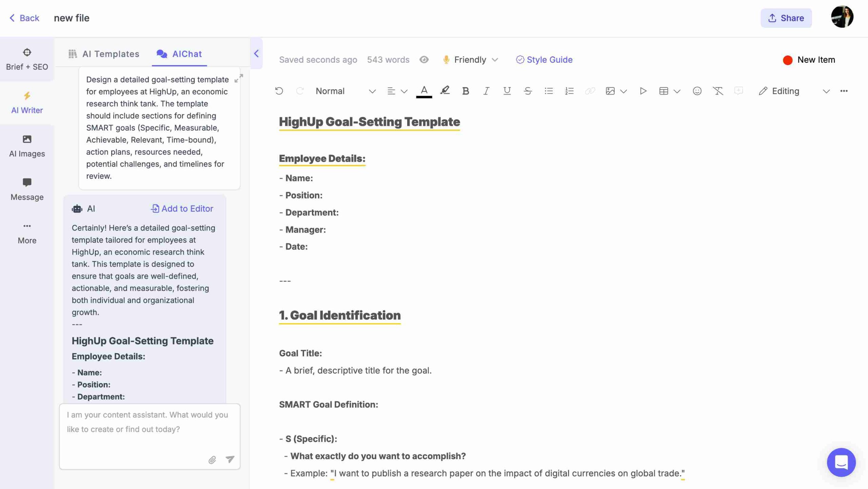Open the More sidebar menu

click(27, 233)
